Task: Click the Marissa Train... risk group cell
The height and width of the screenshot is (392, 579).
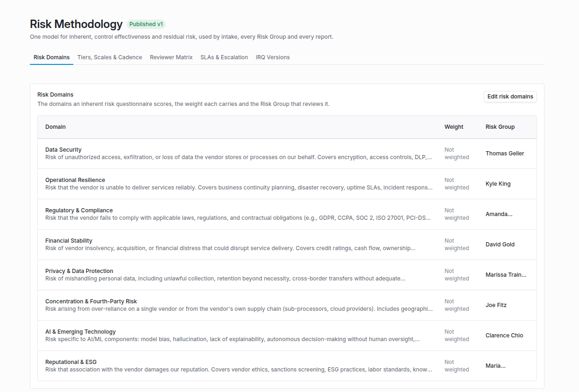Action: click(x=506, y=275)
